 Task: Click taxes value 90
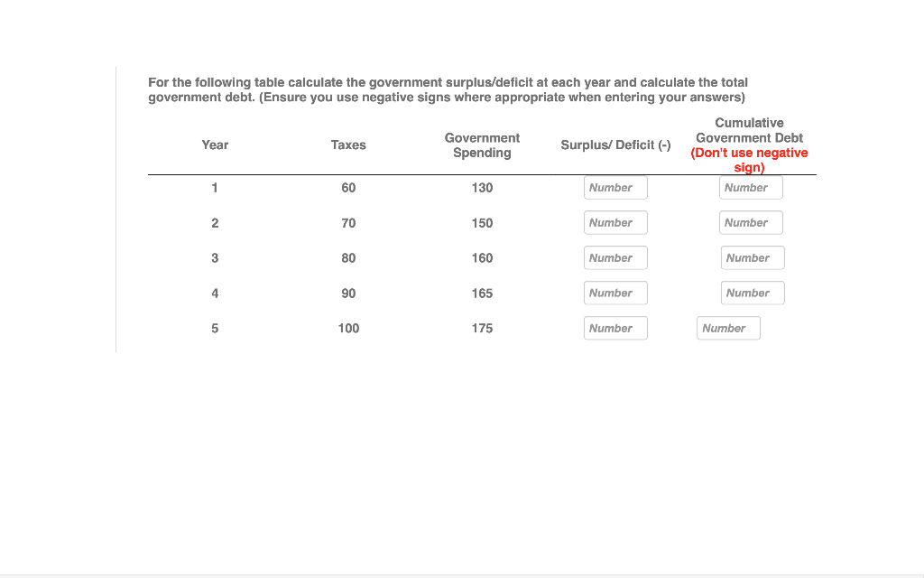click(x=348, y=294)
